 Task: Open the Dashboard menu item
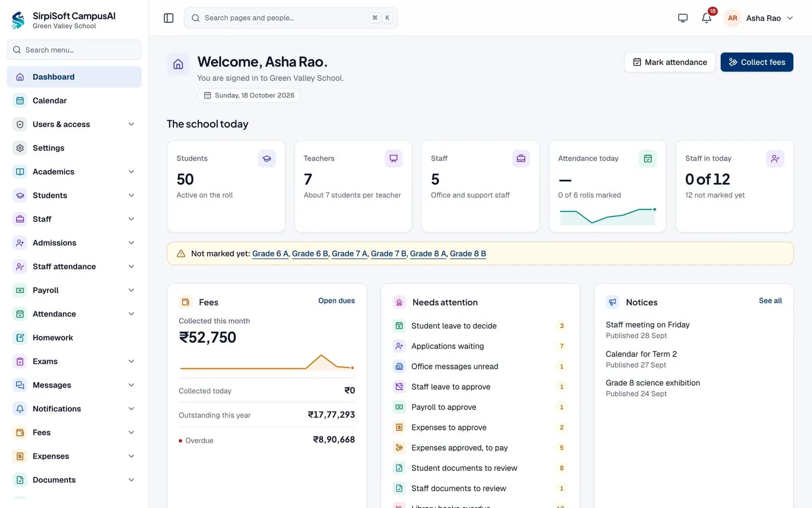tap(74, 77)
